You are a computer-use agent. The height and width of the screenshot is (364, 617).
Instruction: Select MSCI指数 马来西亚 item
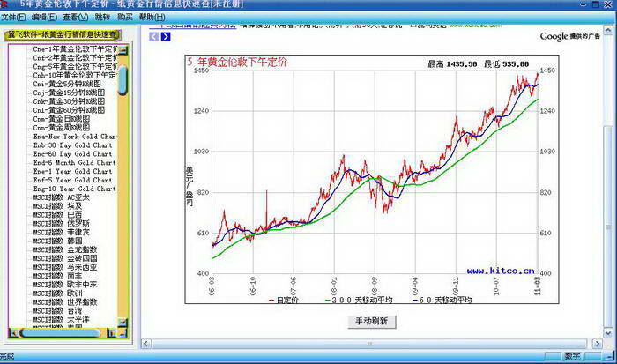[65, 267]
